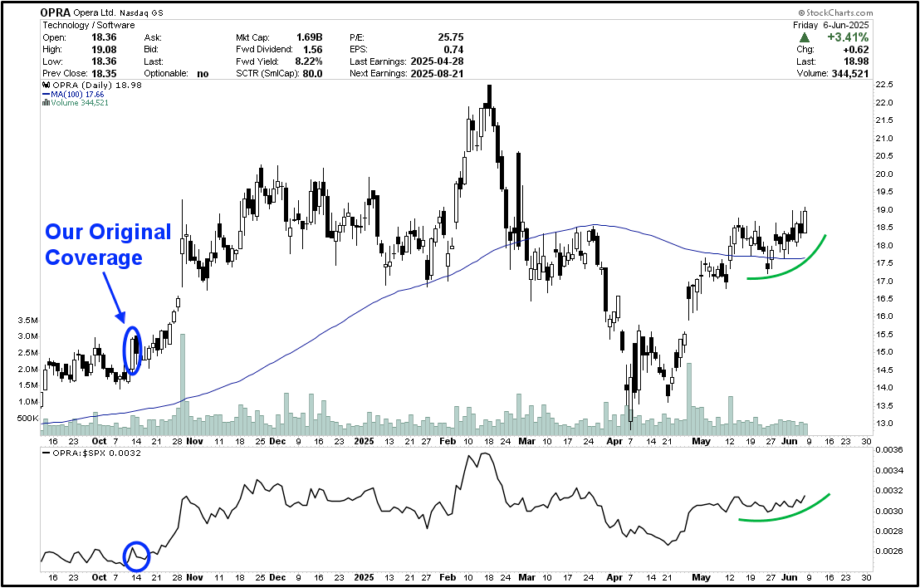Click the 3.5M volume axis label
This screenshot has height=588, width=920.
(29, 321)
